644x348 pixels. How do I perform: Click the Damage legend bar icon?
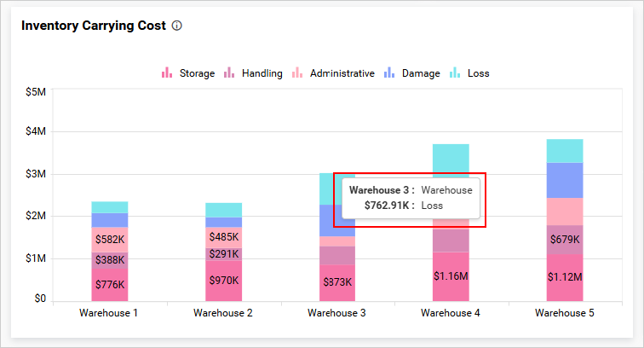point(388,73)
